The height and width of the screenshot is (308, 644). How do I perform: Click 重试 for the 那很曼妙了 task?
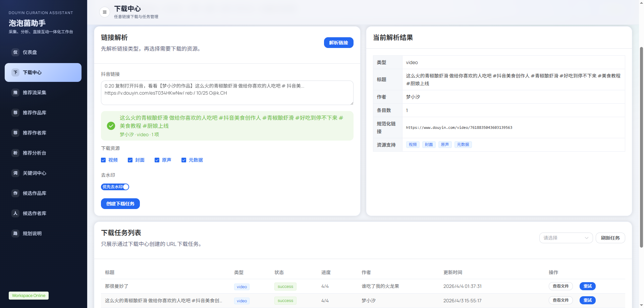[x=587, y=286]
